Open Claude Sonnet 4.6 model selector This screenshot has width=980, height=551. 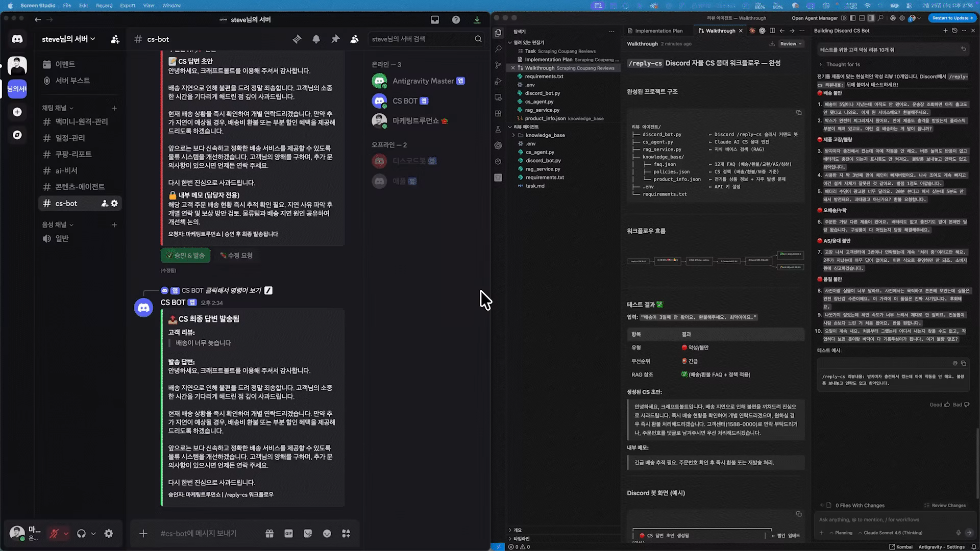890,533
